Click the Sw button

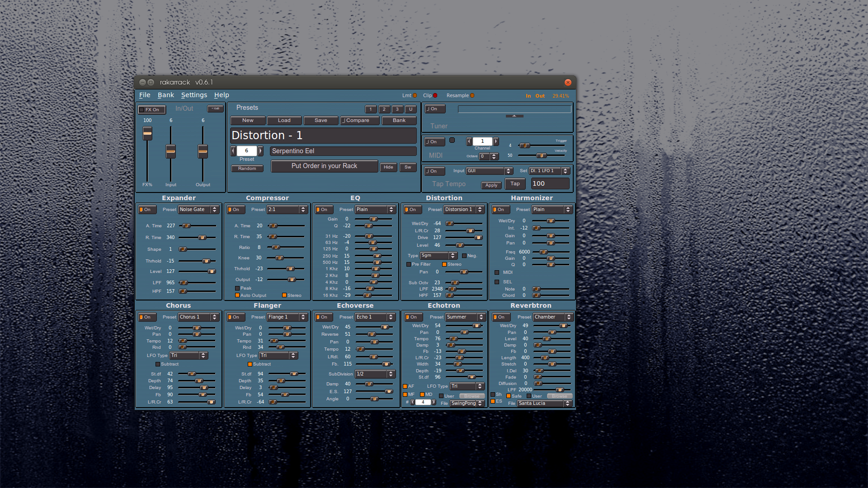(x=408, y=167)
